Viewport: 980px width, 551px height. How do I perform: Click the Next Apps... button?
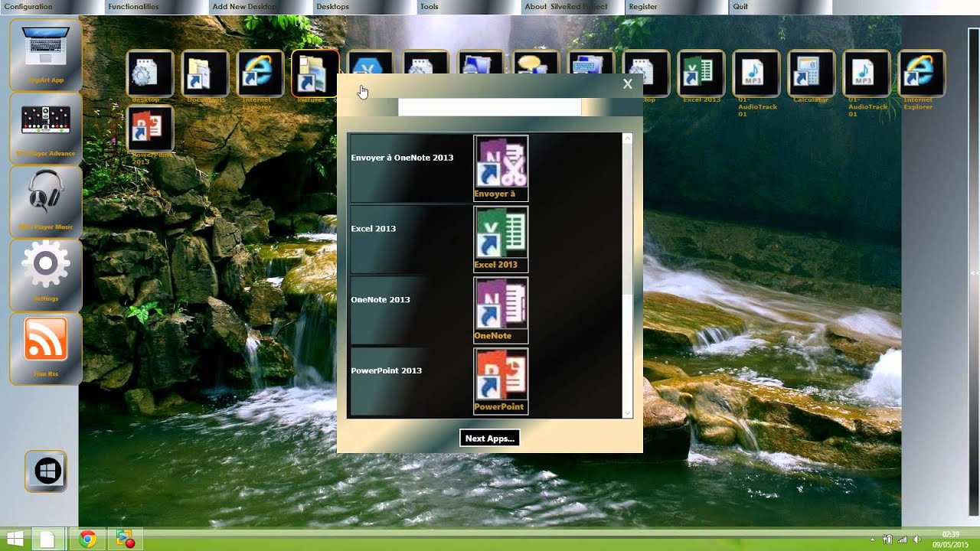pyautogui.click(x=490, y=439)
